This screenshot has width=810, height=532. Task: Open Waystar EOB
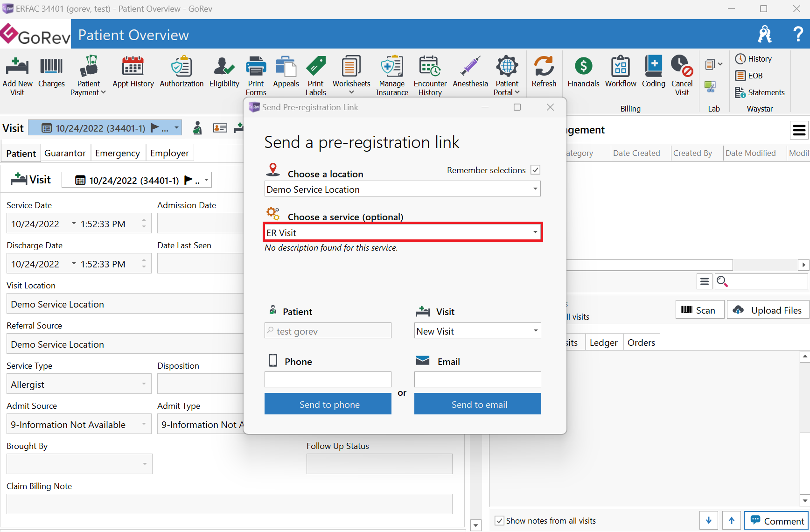749,76
